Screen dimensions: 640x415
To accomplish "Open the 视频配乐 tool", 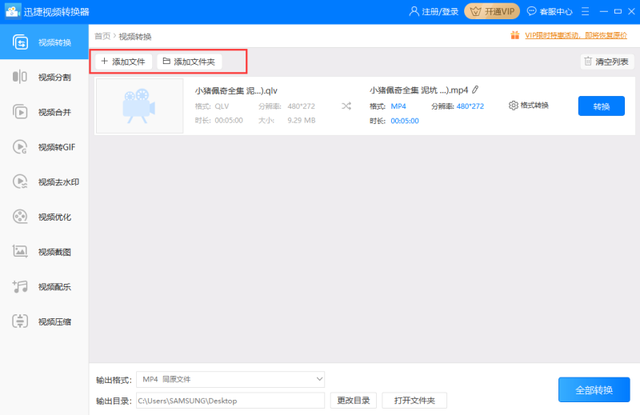I will point(44,286).
